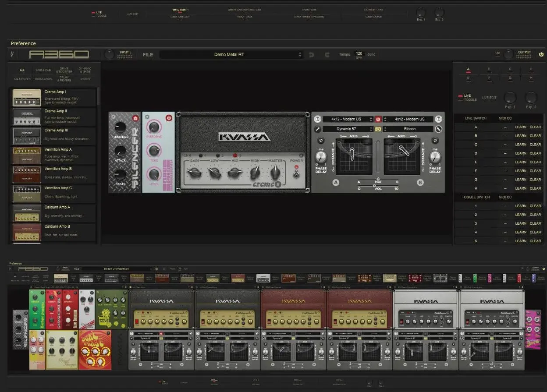Screen dimensions: 547x392
Task: Click LEARN for Live Switch row H
Action: point(521,188)
